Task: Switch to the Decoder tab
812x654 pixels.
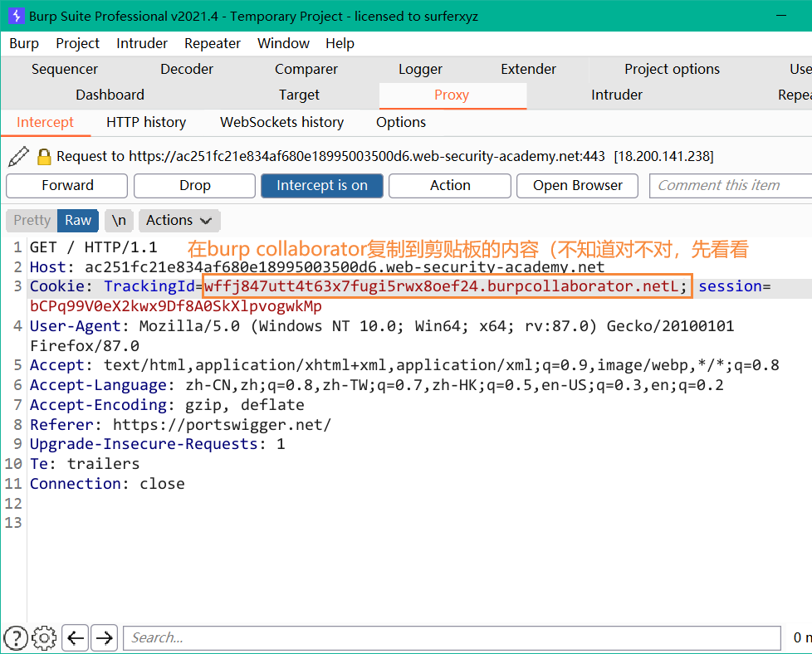Action: [x=187, y=70]
